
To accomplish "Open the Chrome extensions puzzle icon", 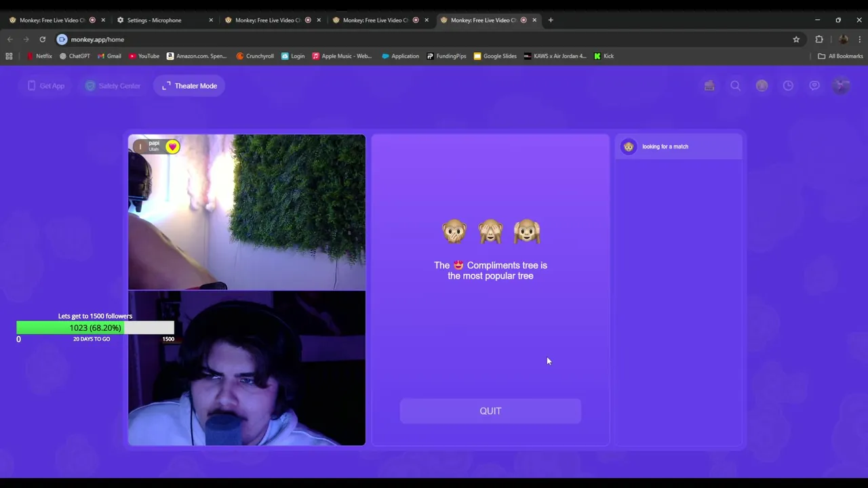I will (x=819, y=39).
